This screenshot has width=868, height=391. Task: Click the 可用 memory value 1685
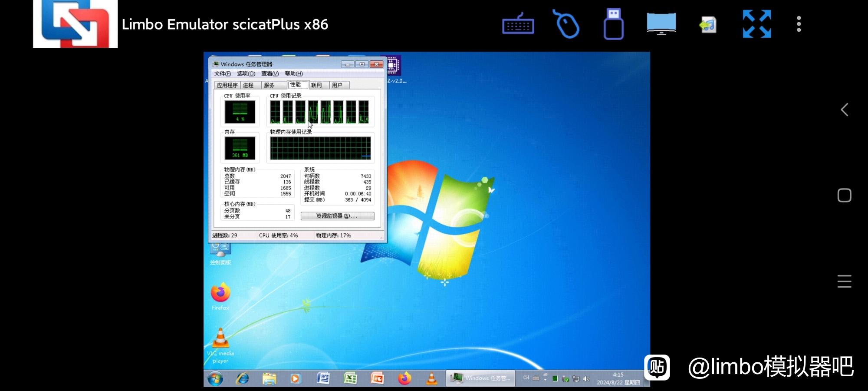click(286, 188)
